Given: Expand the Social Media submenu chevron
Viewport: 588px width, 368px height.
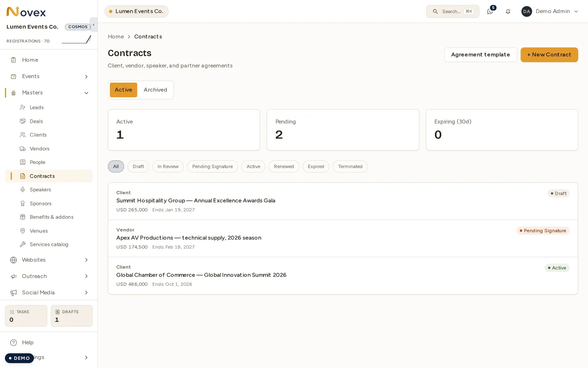Looking at the screenshot, I should [86, 293].
